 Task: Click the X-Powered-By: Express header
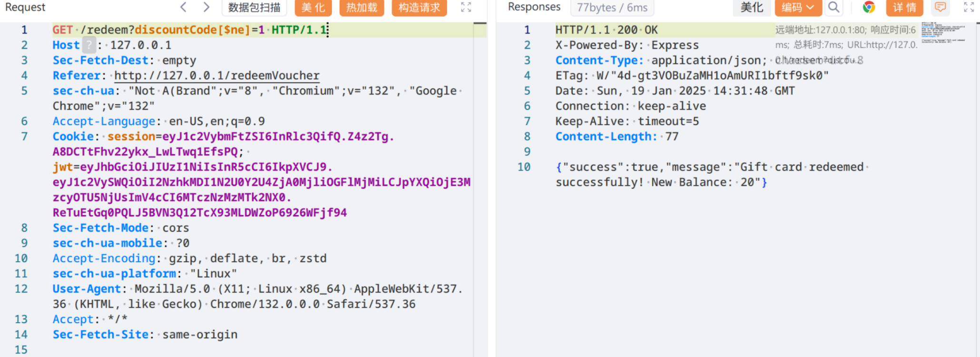click(x=627, y=45)
